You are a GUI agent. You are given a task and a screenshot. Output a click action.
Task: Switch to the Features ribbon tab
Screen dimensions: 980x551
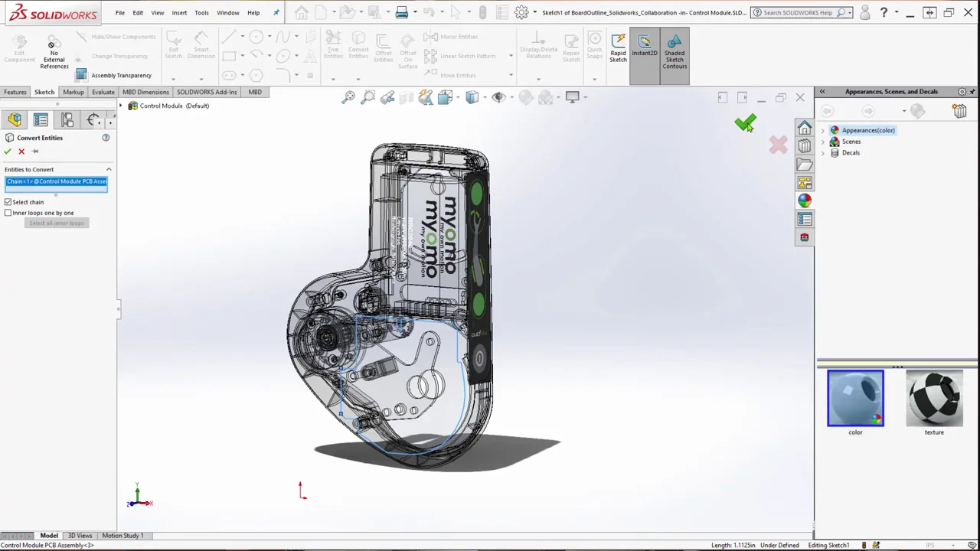point(15,92)
